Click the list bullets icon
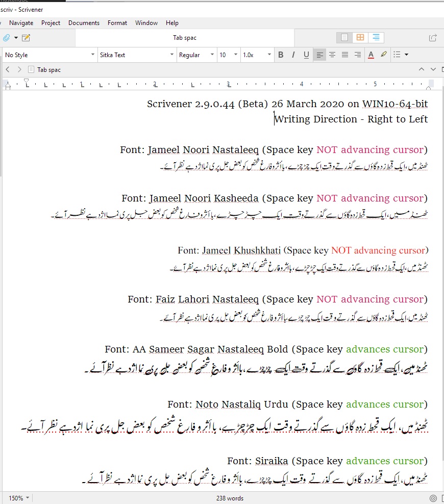Image resolution: width=444 pixels, height=504 pixels. pos(397,55)
